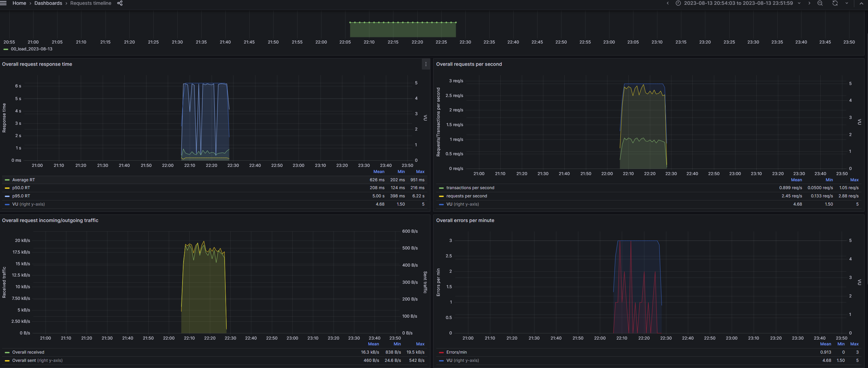This screenshot has width=868, height=368.
Task: Toggle the Average RT series
Action: click(x=23, y=180)
